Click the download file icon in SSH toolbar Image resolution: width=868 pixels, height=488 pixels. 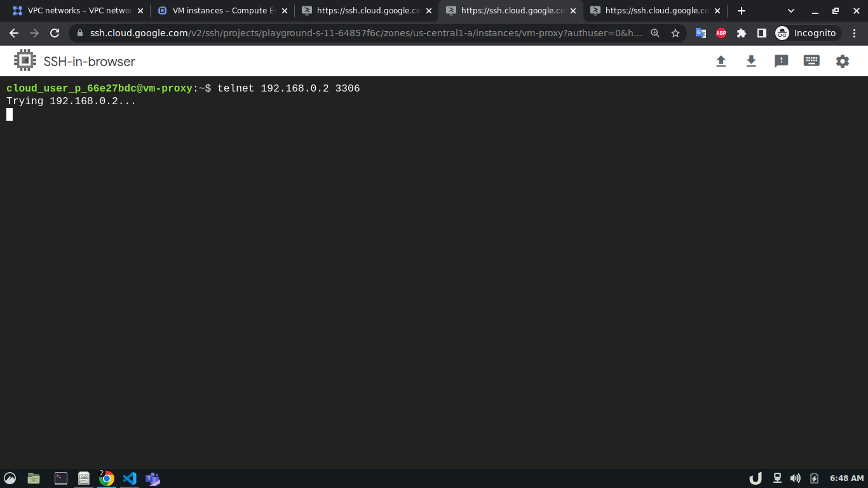[751, 61]
